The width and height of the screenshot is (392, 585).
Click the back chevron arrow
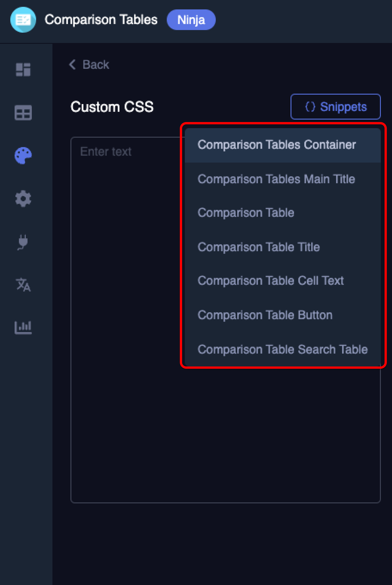point(72,65)
